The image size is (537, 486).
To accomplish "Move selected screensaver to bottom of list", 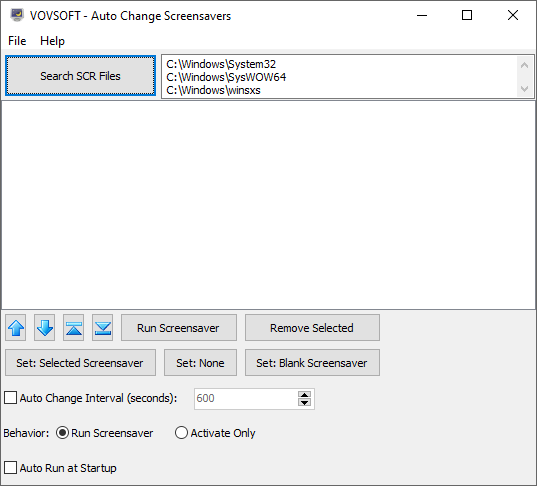I will tap(102, 328).
